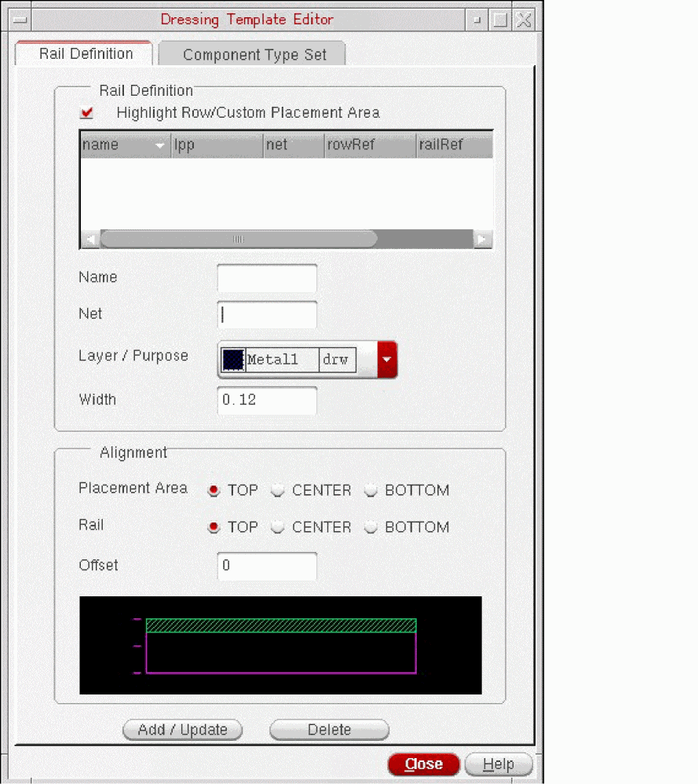Click the lpp column header
The height and width of the screenshot is (784, 698).
(x=217, y=145)
